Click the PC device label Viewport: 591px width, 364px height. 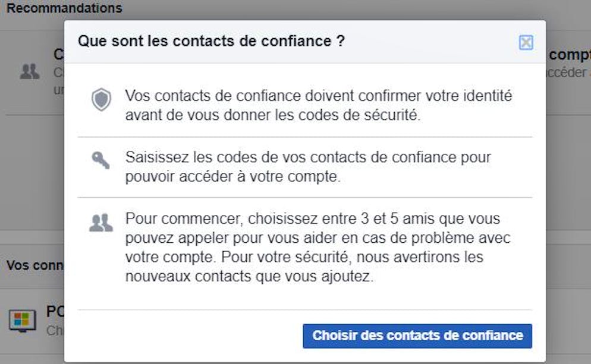55,312
